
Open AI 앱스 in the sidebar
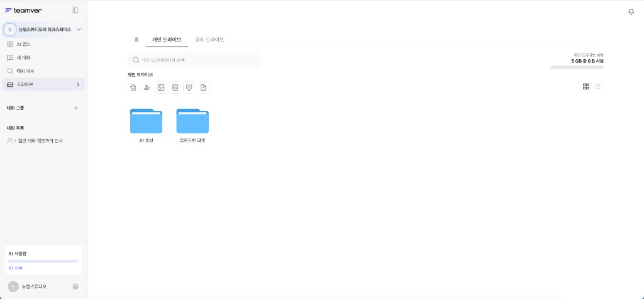(x=43, y=45)
